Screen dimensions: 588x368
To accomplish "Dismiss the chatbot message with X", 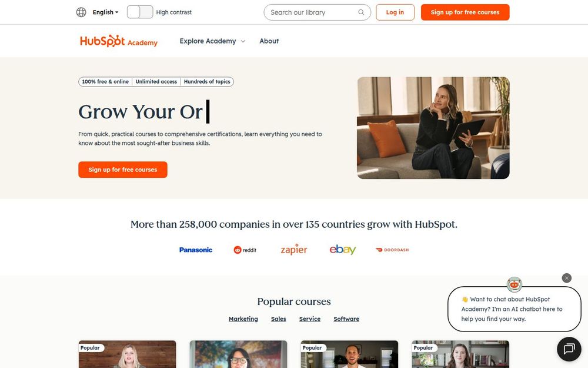I will 567,278.
